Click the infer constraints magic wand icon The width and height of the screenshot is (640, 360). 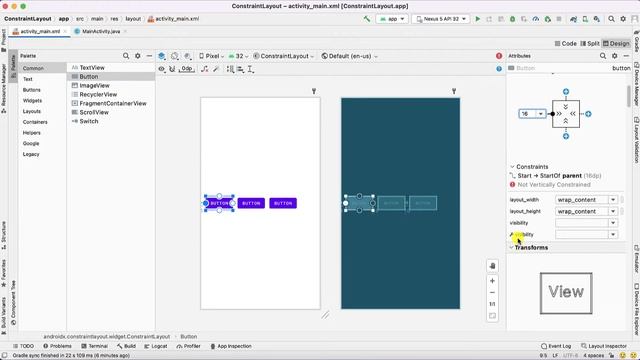(x=216, y=69)
